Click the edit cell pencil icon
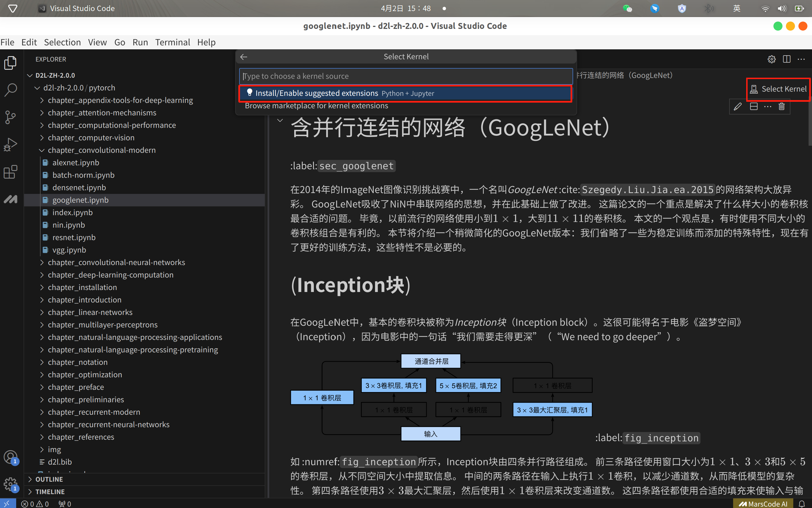Screen dimensions: 812x508 (737, 107)
